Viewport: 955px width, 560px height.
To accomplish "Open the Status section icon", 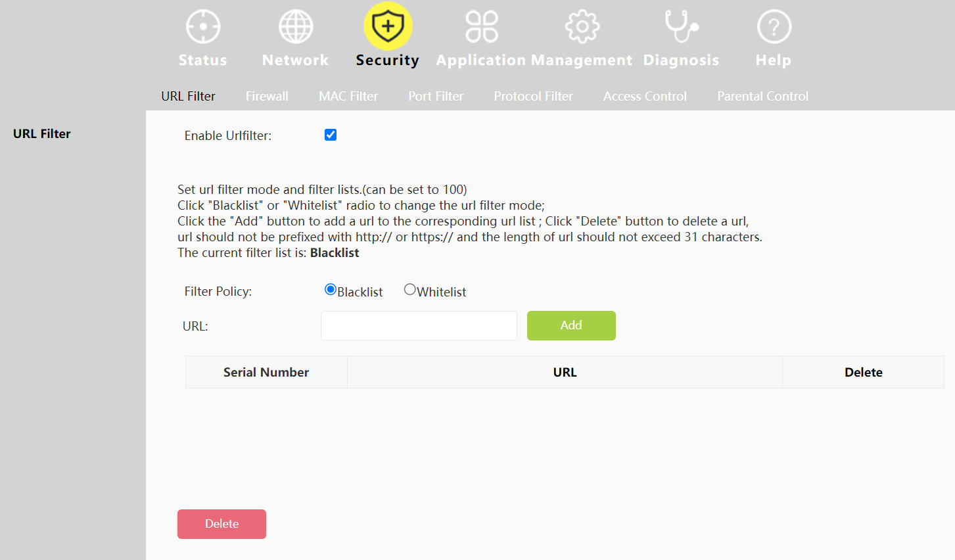I will coord(203,27).
